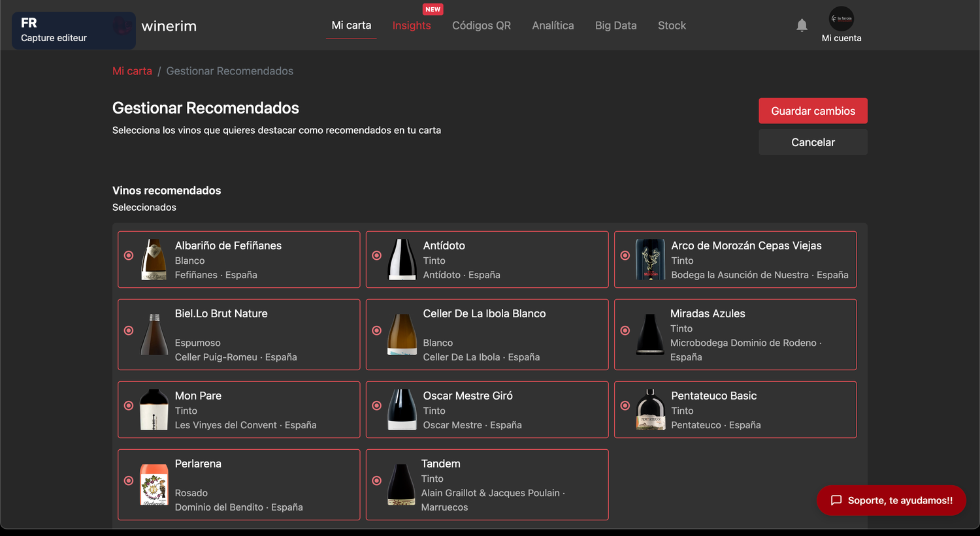Open the Mi cuenta profile avatar
Viewport: 980px width, 536px height.
point(841,18)
